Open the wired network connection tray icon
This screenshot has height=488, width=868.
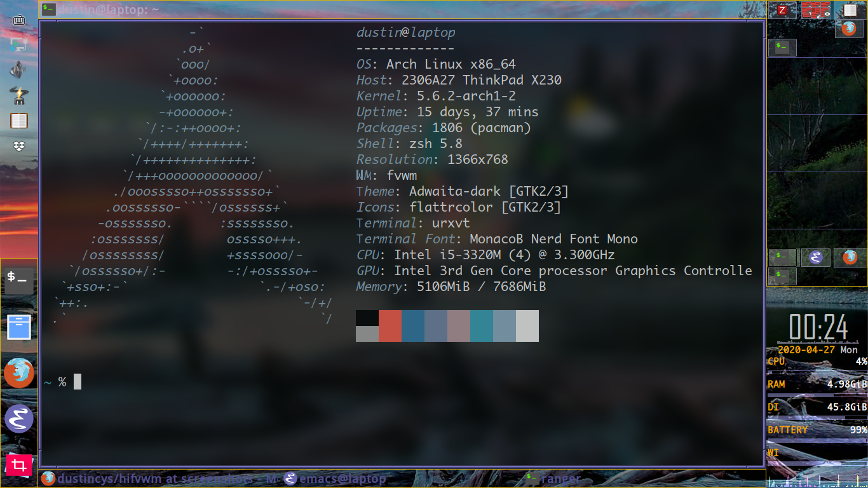(x=19, y=44)
